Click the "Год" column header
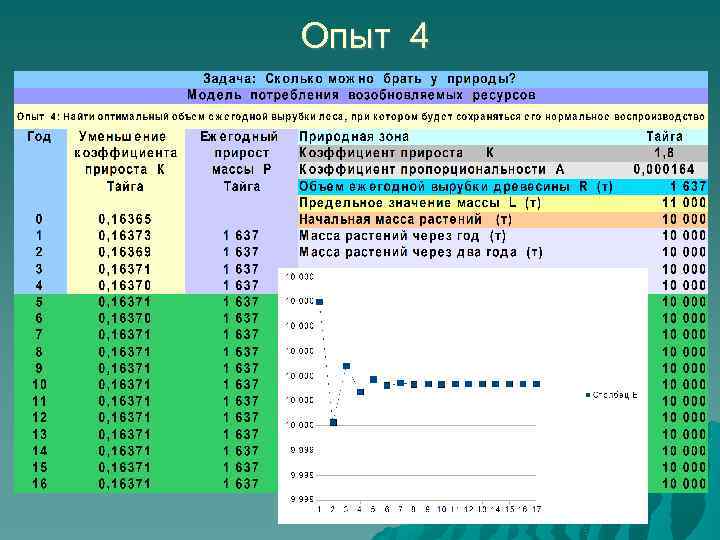The image size is (720, 540). click(39, 136)
